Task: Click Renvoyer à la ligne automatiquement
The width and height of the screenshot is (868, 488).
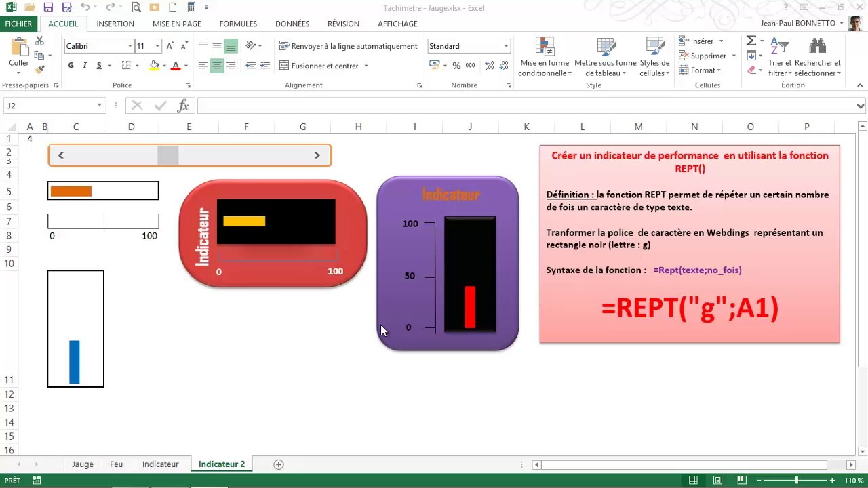Action: (x=349, y=46)
